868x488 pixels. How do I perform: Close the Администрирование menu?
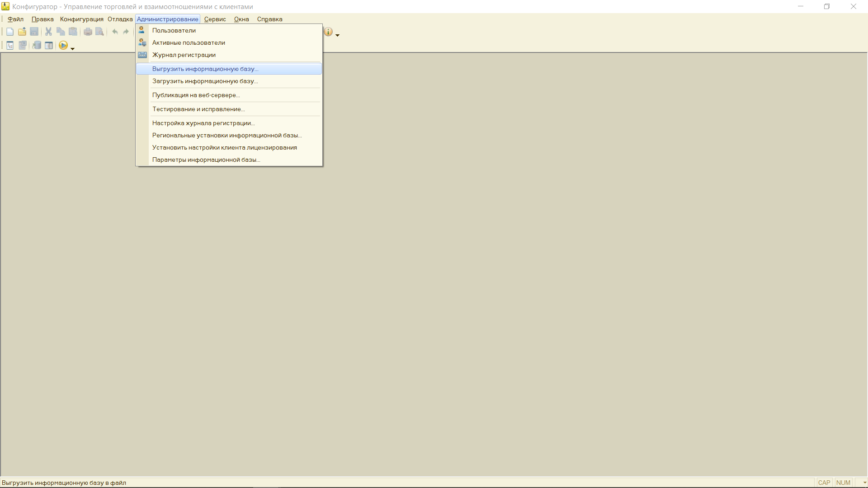pos(167,19)
